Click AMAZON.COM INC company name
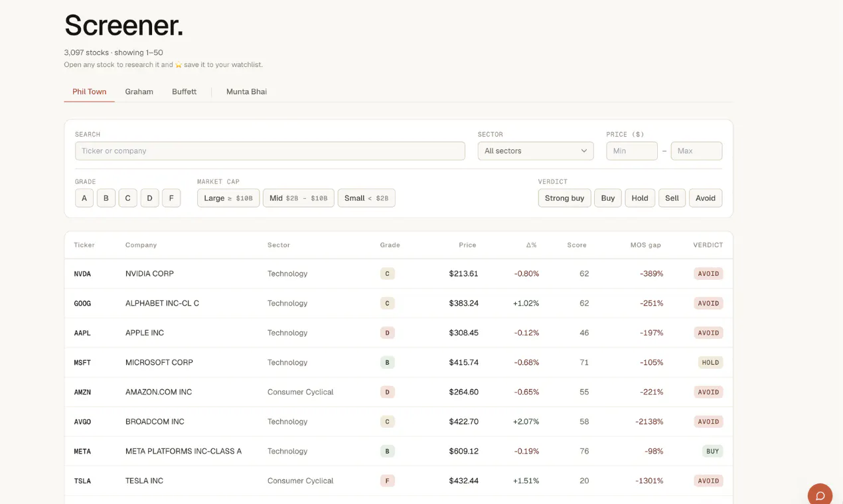Image resolution: width=843 pixels, height=504 pixels. [159, 392]
